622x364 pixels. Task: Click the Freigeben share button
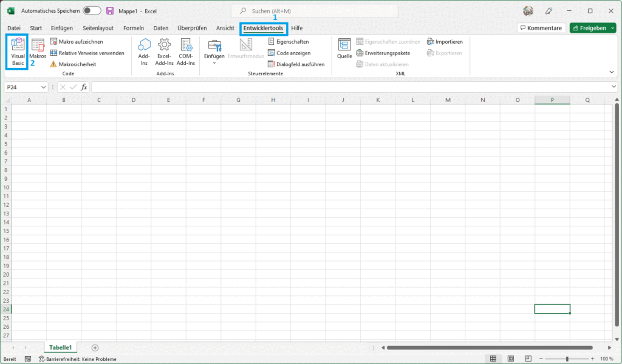589,28
